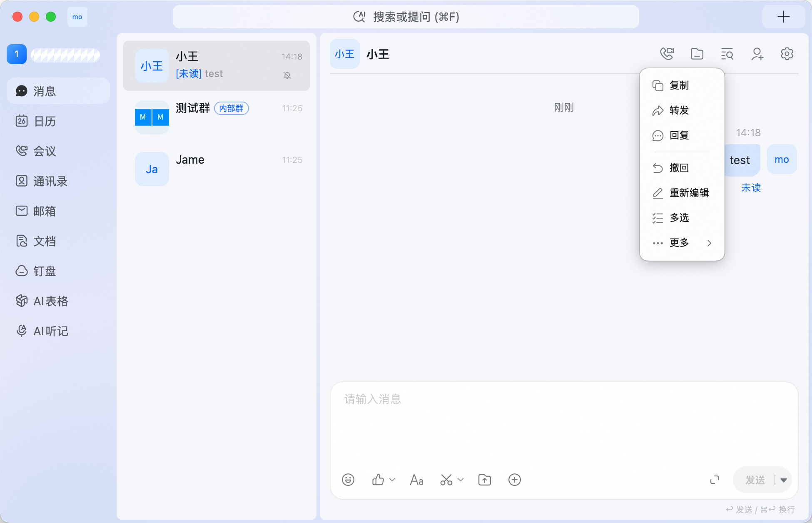Select 回复 in context menu
This screenshot has height=523, width=812.
(682, 135)
